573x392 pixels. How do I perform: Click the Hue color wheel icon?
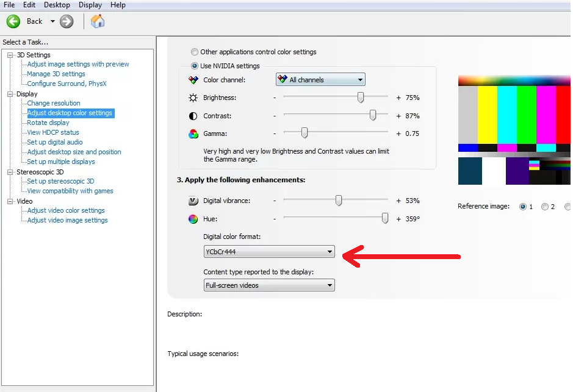(x=193, y=219)
